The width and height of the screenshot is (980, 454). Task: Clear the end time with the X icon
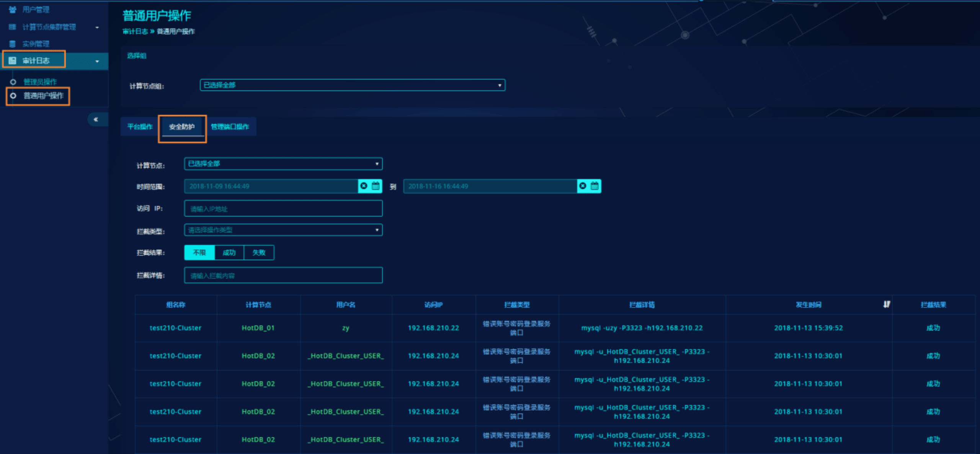pos(583,186)
